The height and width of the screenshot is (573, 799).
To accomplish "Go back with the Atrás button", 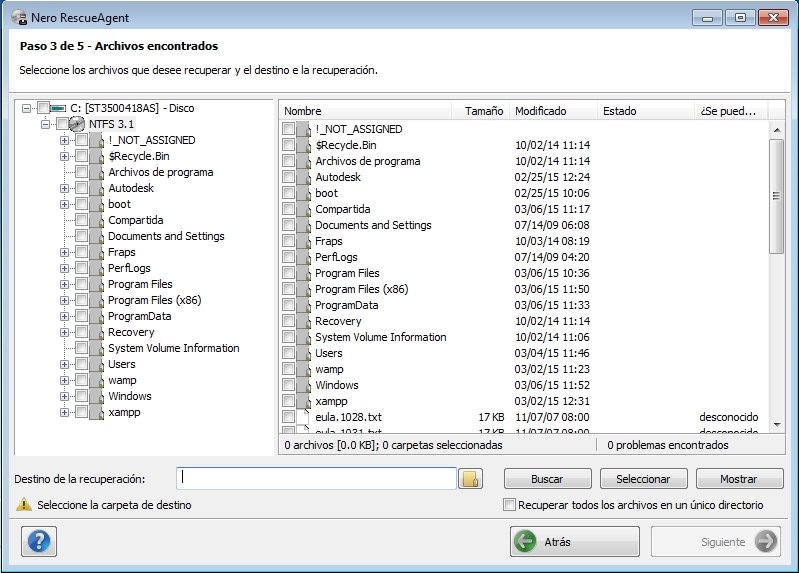I will pyautogui.click(x=575, y=541).
